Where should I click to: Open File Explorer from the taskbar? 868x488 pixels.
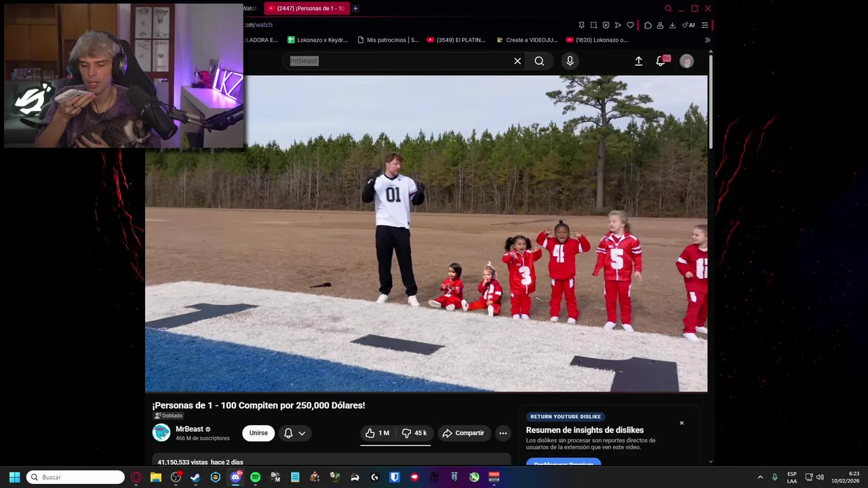[x=156, y=477]
